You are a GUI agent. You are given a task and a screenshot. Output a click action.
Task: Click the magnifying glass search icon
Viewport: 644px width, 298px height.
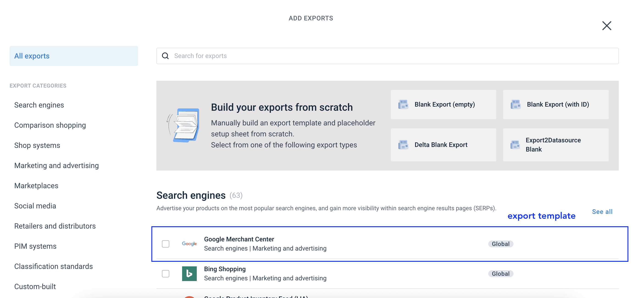pyautogui.click(x=165, y=56)
